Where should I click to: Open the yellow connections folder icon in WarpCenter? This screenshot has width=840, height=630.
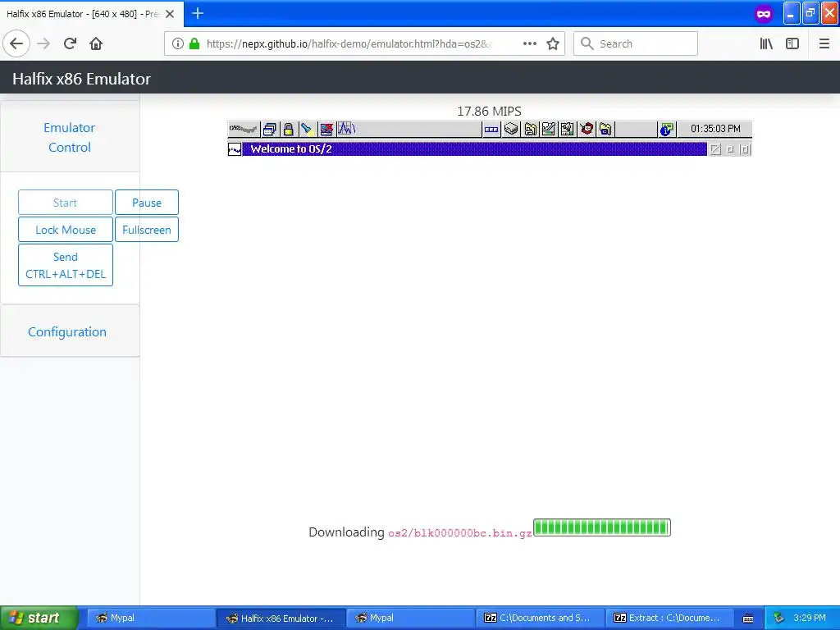coord(605,129)
